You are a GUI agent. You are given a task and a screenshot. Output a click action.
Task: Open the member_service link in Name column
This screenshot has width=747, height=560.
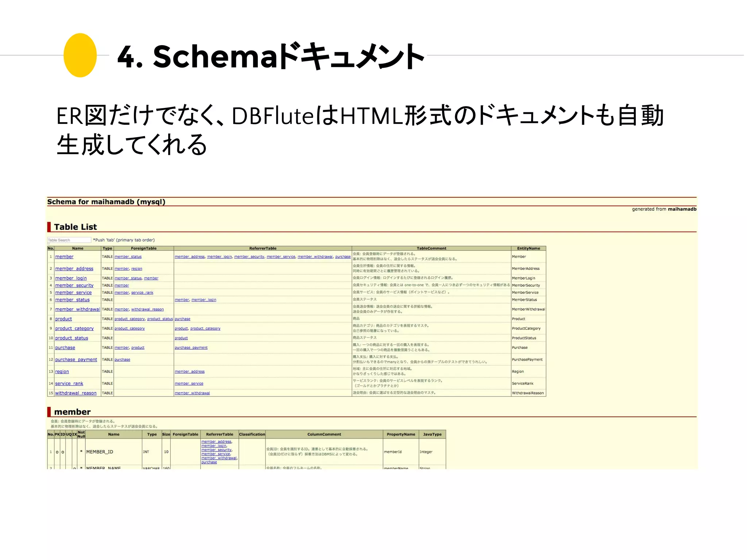[x=73, y=292]
